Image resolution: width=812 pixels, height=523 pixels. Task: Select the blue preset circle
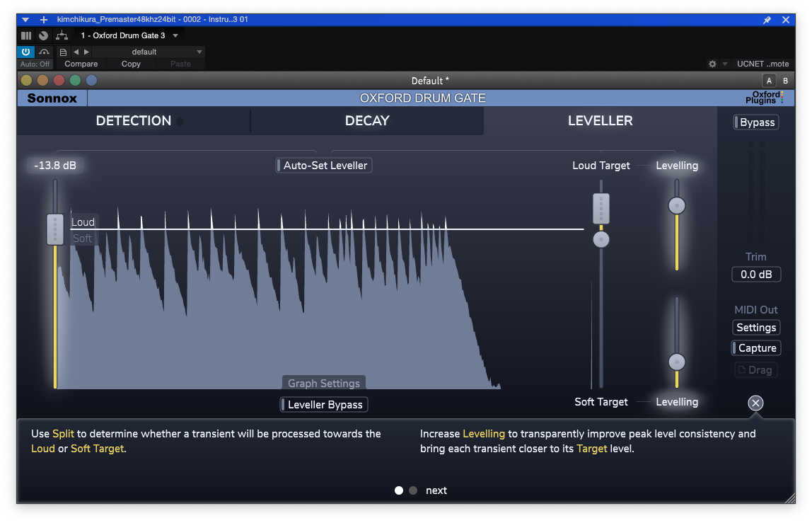92,81
